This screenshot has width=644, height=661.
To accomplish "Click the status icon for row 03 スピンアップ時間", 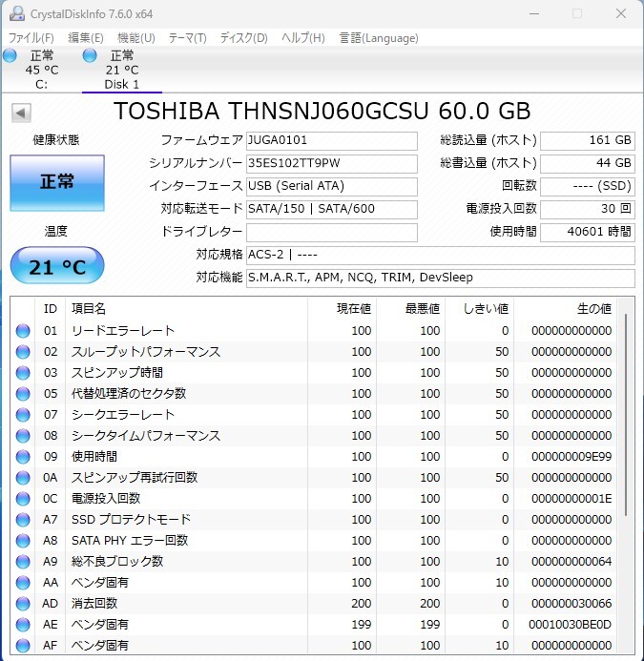I will pyautogui.click(x=23, y=373).
